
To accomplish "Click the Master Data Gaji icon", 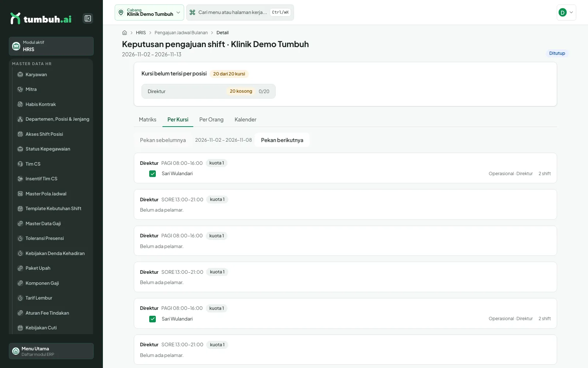I will pyautogui.click(x=20, y=224).
